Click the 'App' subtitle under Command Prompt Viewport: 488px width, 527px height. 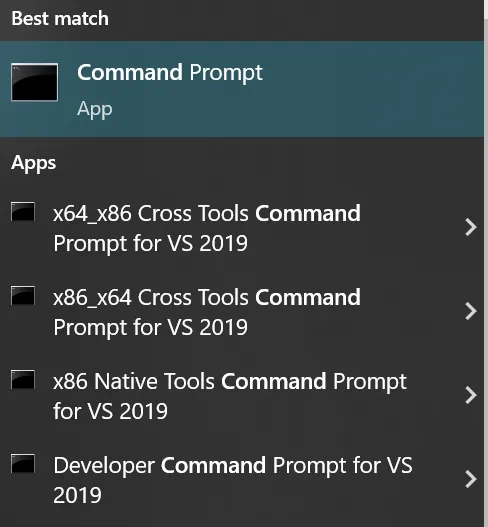point(94,109)
